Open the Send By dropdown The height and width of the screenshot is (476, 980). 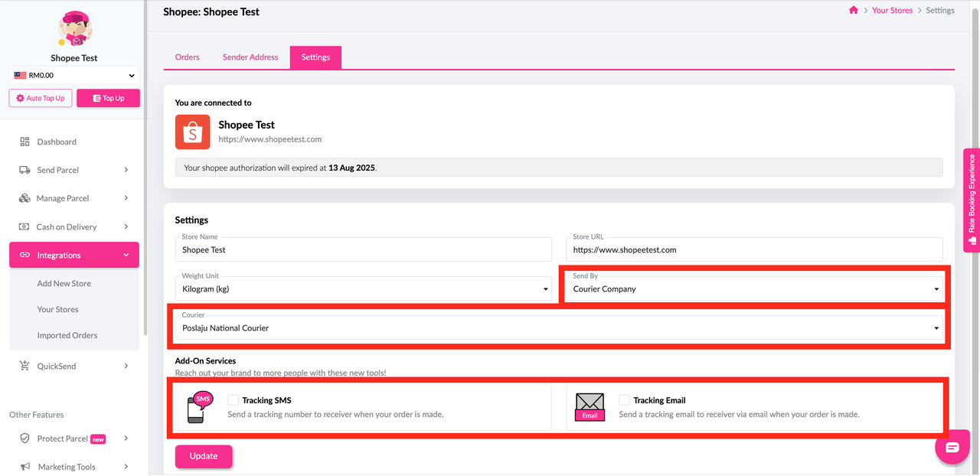(754, 289)
